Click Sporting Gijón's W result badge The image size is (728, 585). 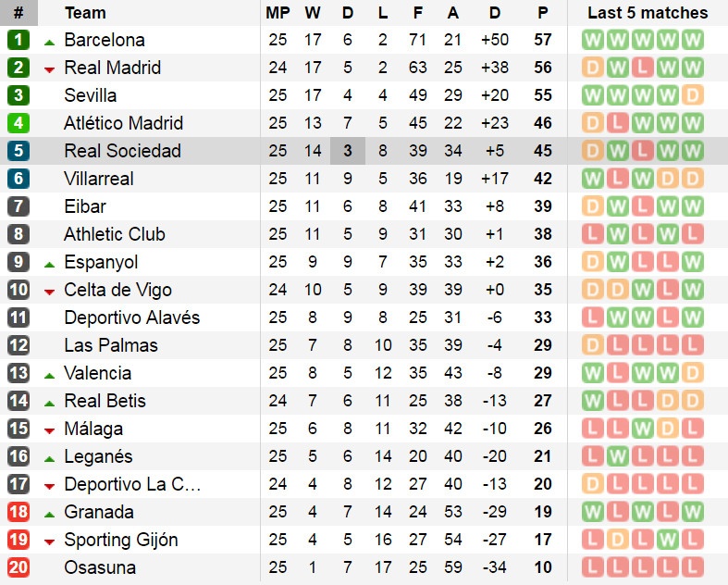642,541
